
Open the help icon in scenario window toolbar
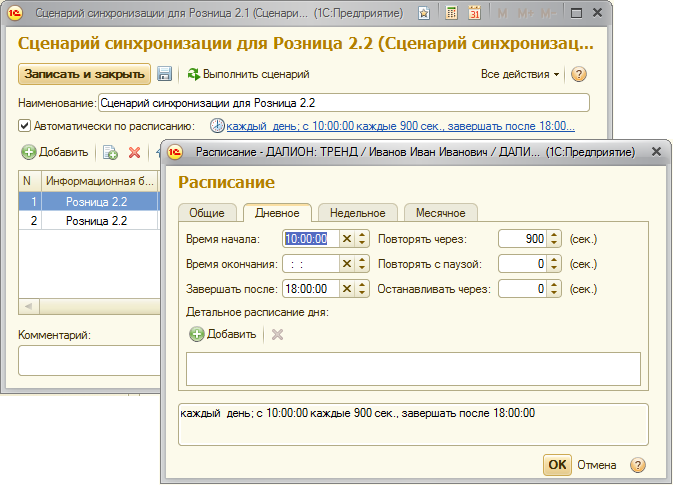579,74
